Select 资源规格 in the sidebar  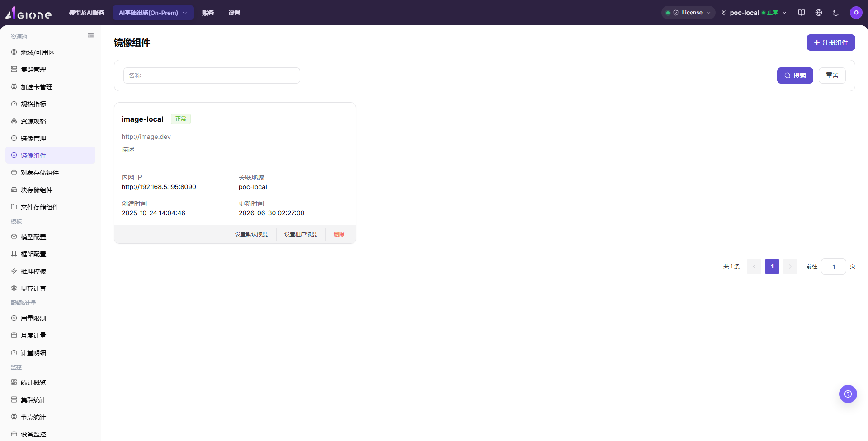(x=50, y=121)
